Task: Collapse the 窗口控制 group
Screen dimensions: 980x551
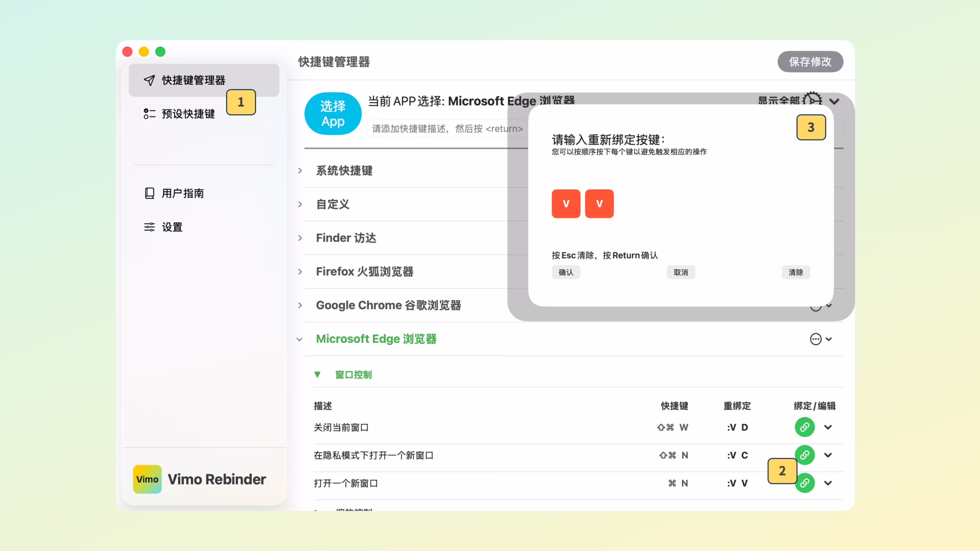Action: coord(317,375)
